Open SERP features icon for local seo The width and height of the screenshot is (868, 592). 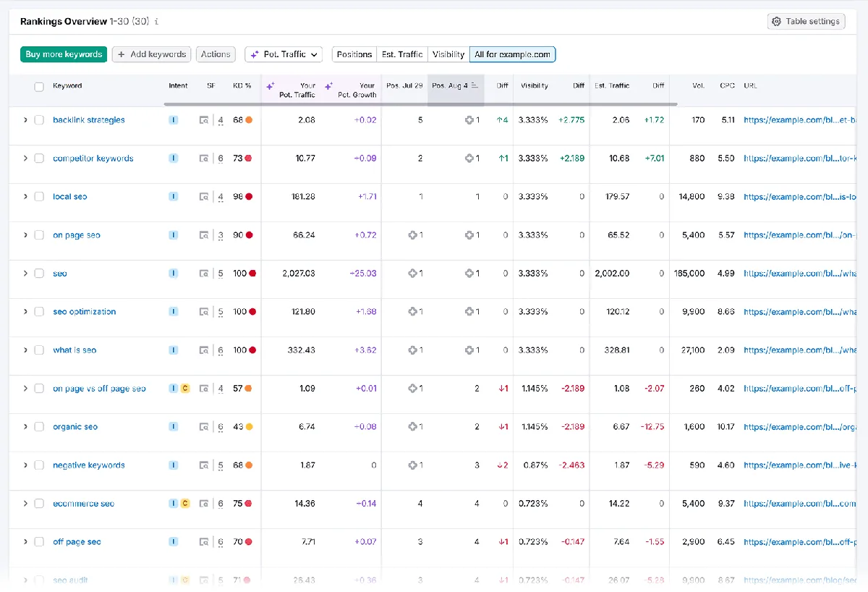pyautogui.click(x=204, y=197)
